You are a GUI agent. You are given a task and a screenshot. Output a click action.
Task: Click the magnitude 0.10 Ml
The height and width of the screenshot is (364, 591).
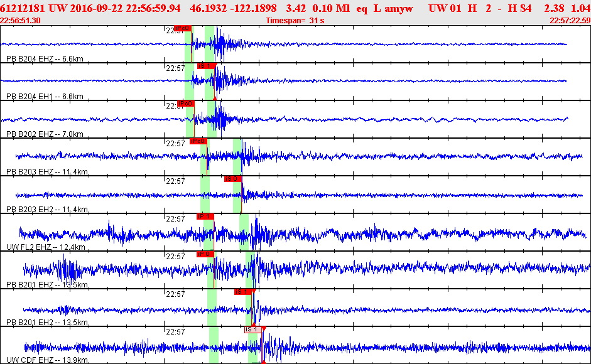tap(332, 8)
